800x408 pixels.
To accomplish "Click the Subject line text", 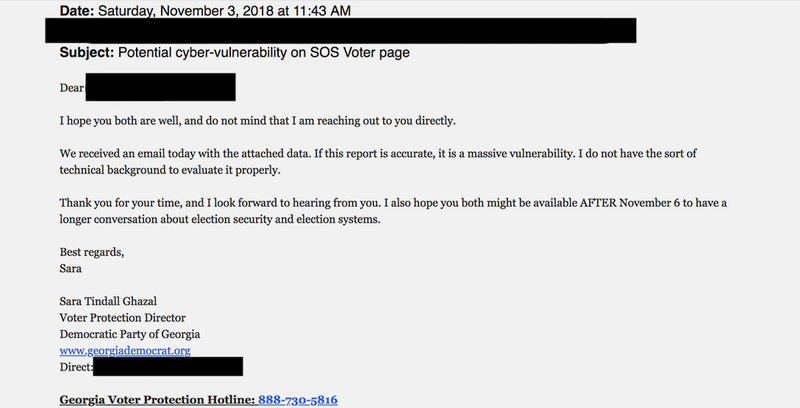I will (x=235, y=53).
